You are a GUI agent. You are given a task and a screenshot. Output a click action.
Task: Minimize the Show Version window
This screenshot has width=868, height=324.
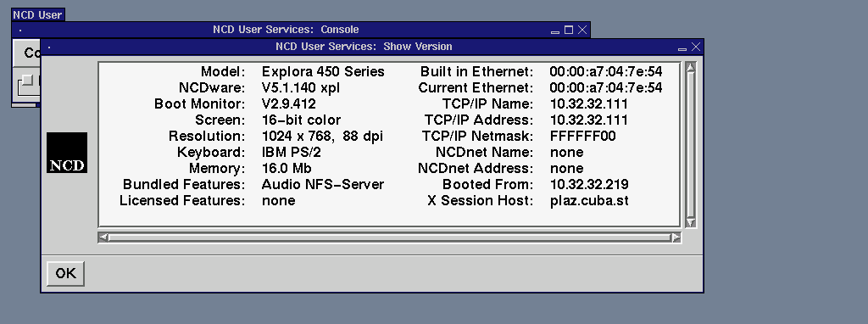pos(682,48)
